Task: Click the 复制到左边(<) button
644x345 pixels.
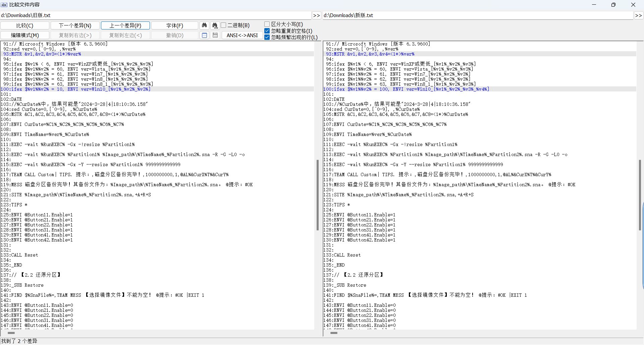Action: point(125,35)
